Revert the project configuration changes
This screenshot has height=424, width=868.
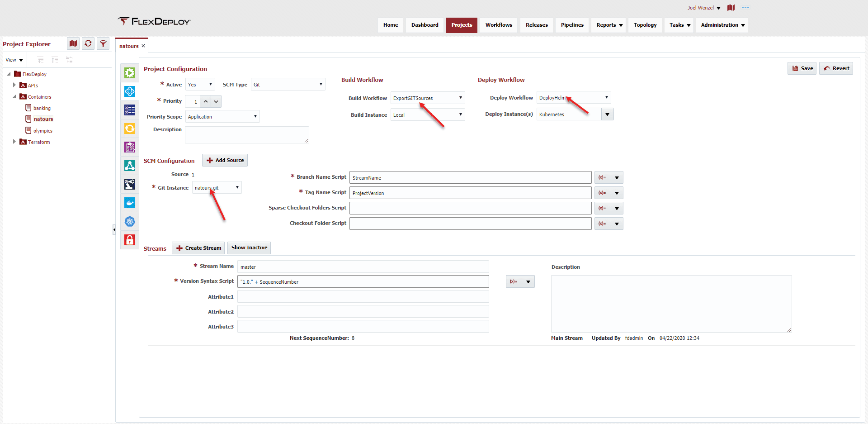pyautogui.click(x=836, y=68)
